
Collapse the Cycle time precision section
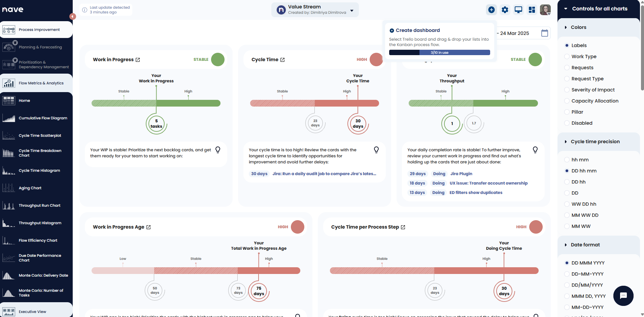[x=566, y=142]
